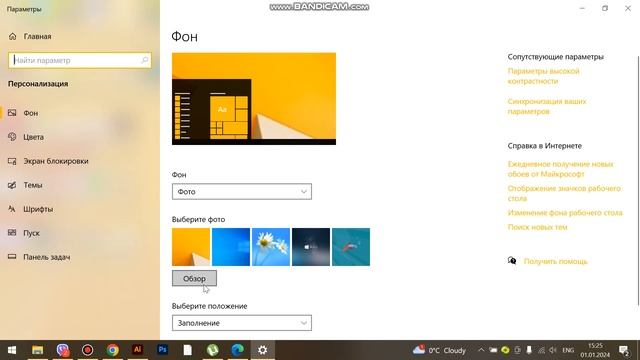The width and height of the screenshot is (640, 360).
Task: Click the desktop background preview image
Action: [254, 99]
